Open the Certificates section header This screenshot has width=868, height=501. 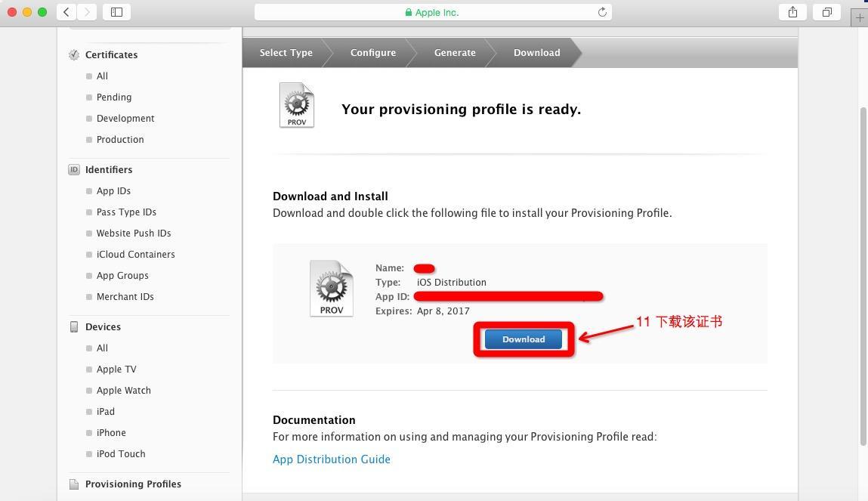click(x=111, y=55)
